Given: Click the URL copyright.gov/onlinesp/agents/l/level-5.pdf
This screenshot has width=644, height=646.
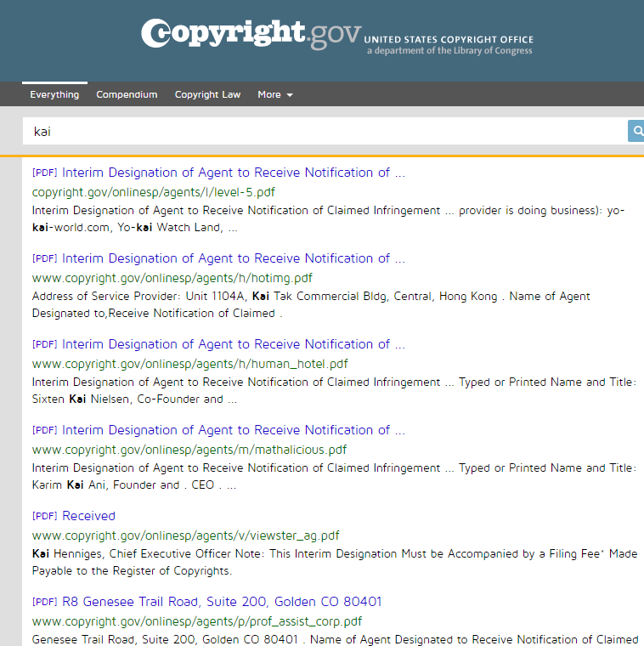Looking at the screenshot, I should coord(153,192).
